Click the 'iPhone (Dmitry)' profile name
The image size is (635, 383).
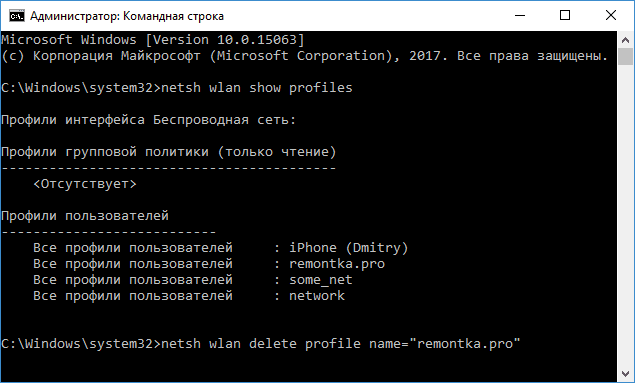[x=348, y=247]
